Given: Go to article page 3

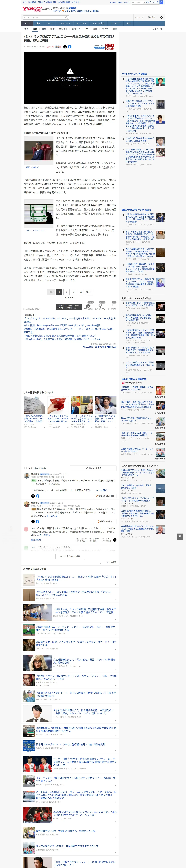Looking at the screenshot, I should [74, 292].
